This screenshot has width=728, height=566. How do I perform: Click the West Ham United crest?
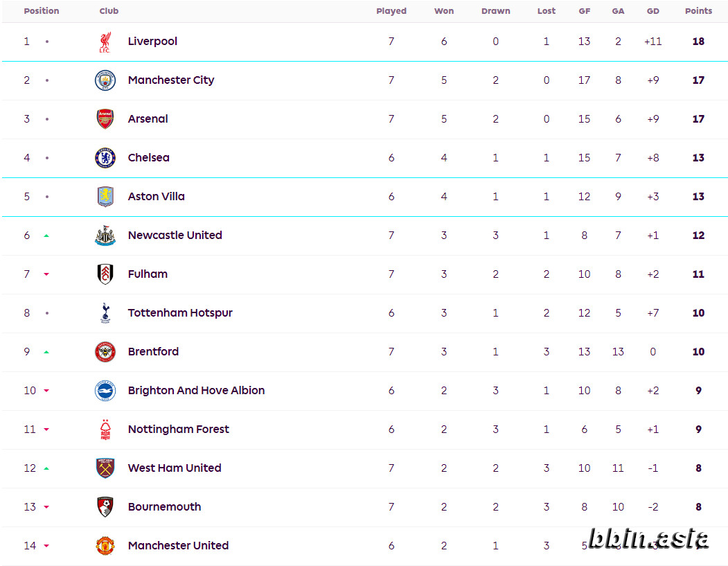tap(105, 468)
